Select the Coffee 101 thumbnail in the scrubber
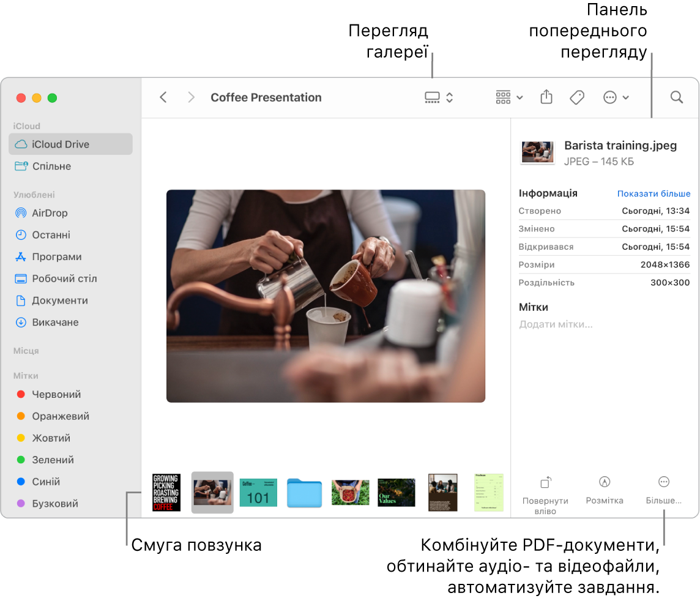Screen dimensions: 700x601 point(258,492)
